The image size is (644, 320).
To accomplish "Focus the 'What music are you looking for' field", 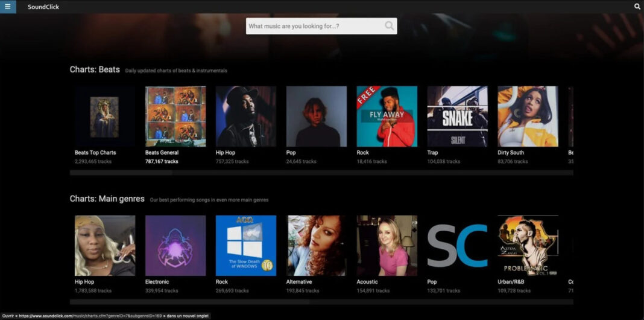I will [x=321, y=26].
